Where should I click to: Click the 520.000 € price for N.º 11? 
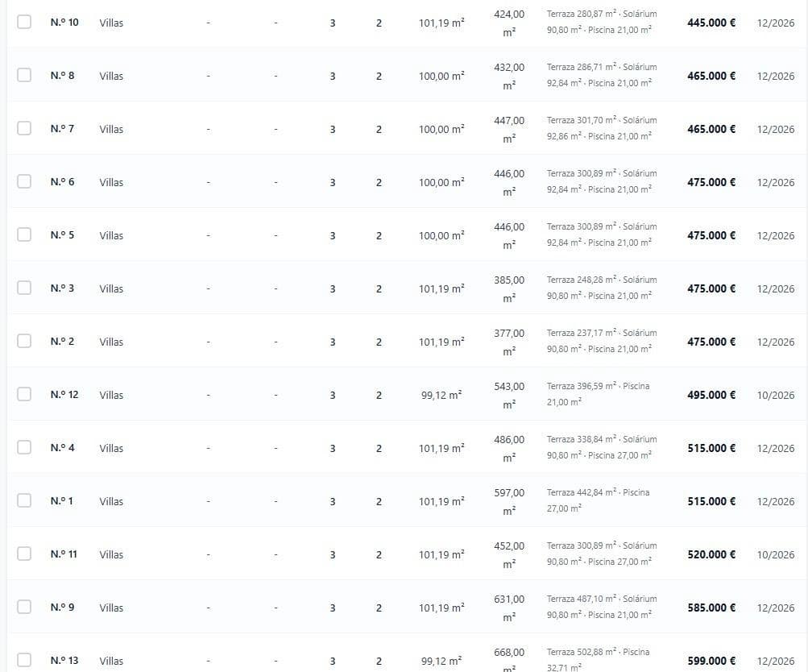click(711, 554)
